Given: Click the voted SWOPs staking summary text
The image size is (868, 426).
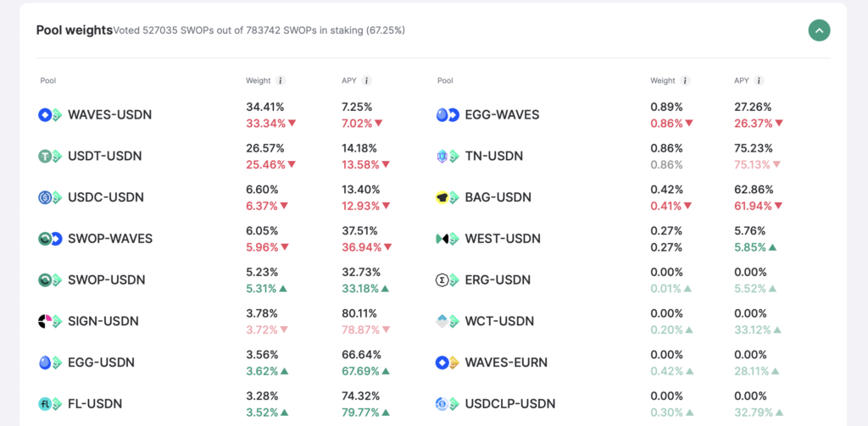Looking at the screenshot, I should (x=259, y=31).
